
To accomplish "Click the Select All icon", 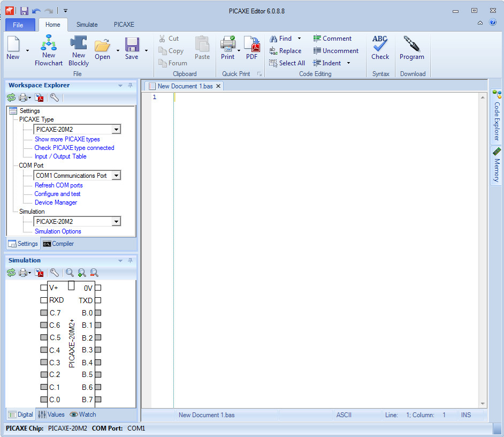I will (x=287, y=63).
